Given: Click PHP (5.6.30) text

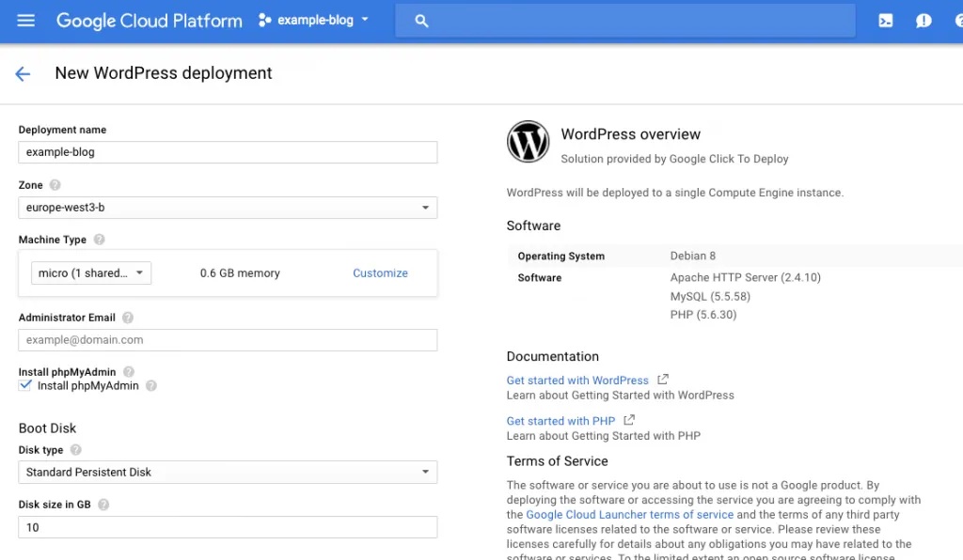Looking at the screenshot, I should [x=703, y=315].
